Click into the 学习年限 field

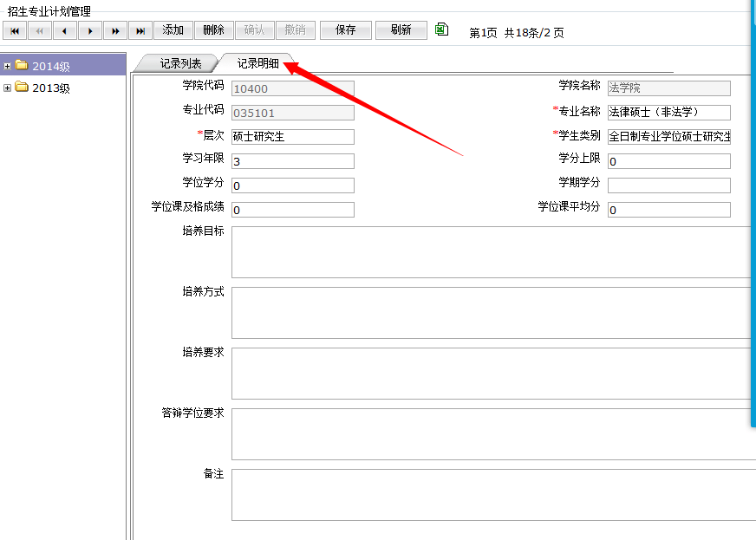(x=293, y=161)
